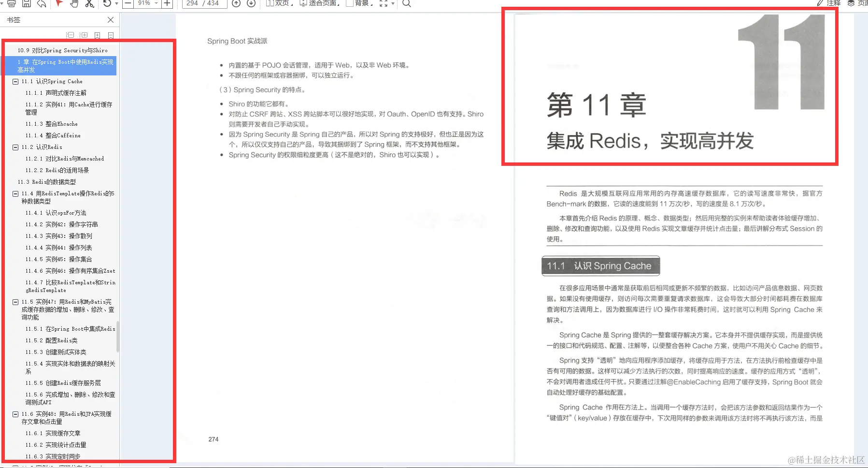Open bookmark 11.6.1 实现缓存文章
868x468 pixels.
53,433
